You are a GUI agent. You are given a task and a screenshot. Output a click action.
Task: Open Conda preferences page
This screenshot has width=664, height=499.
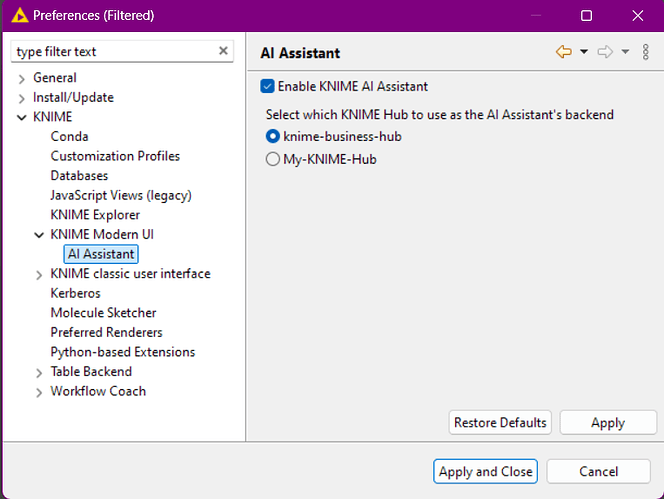point(69,136)
